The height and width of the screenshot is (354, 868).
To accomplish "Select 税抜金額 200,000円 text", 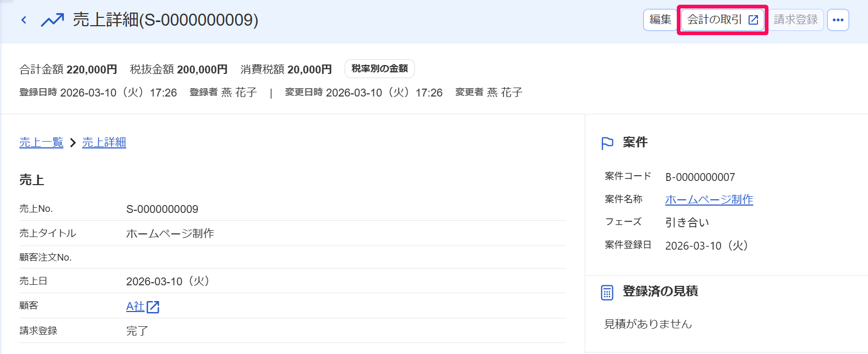I will point(179,69).
